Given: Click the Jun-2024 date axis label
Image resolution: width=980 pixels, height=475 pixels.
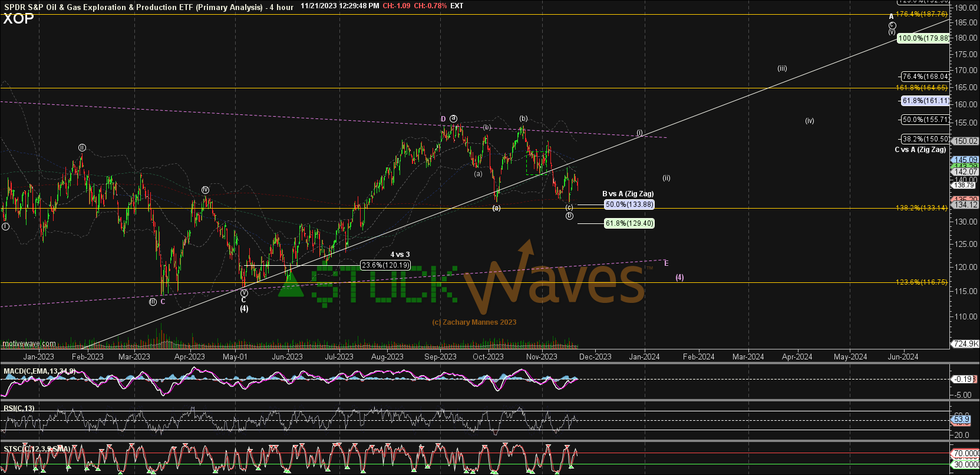Looking at the screenshot, I should click(x=903, y=357).
